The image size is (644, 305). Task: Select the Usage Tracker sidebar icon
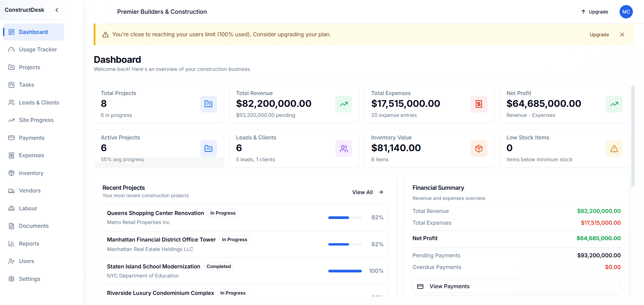point(11,49)
